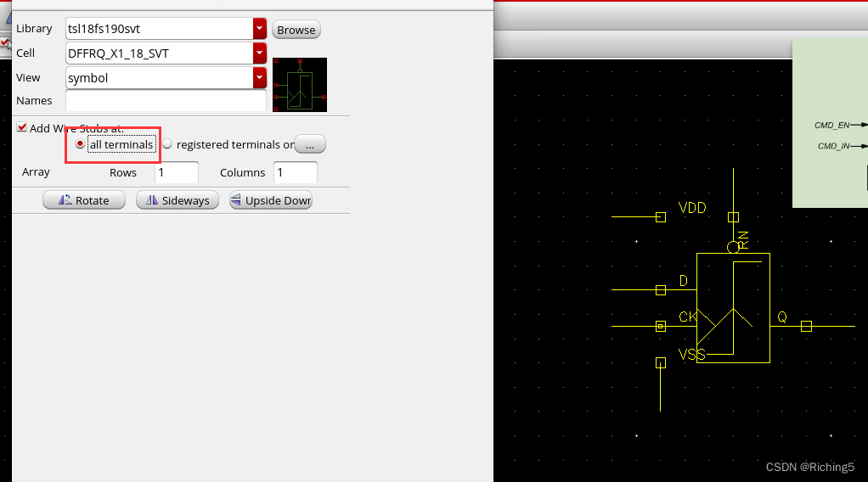Viewport: 868px width, 482px height.
Task: Click the symbol preview thumbnail
Action: click(300, 85)
